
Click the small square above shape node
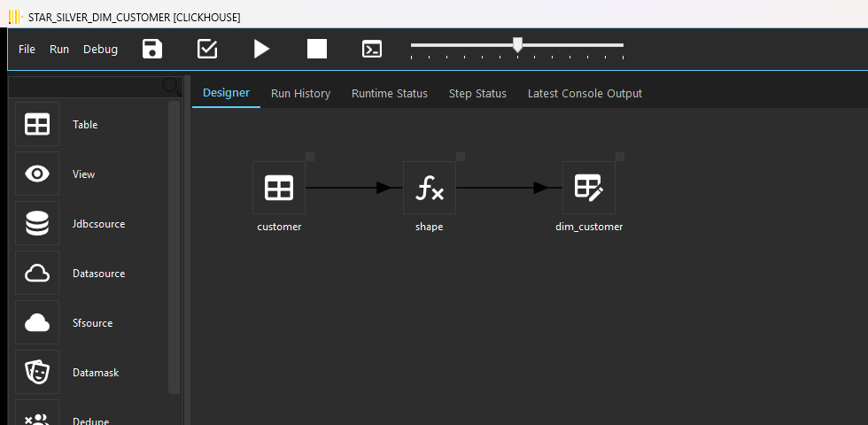461,157
